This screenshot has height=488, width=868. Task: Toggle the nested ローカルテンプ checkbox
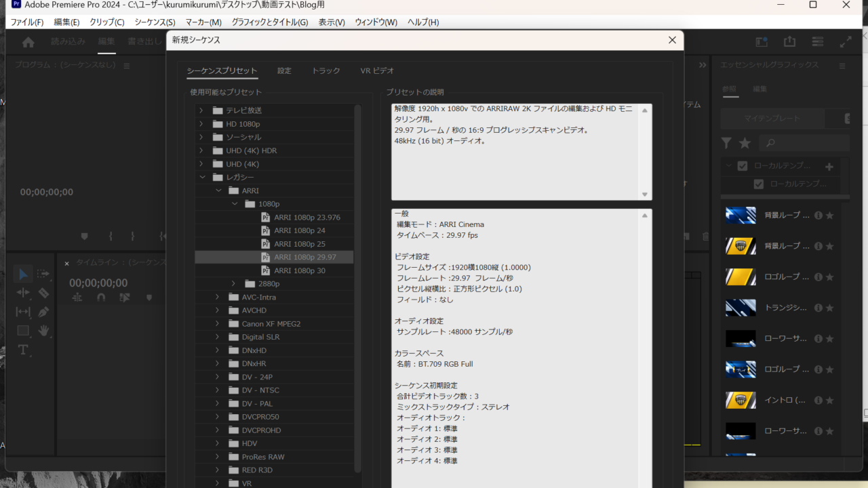click(758, 184)
